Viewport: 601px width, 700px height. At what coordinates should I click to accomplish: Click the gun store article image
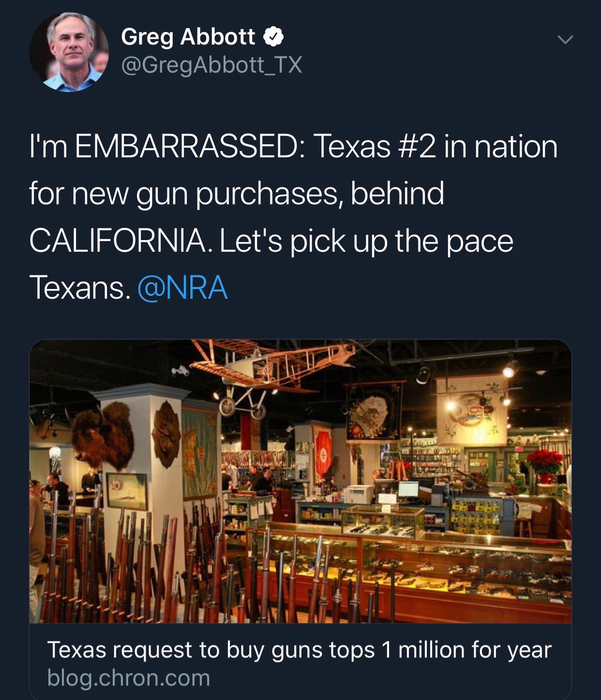click(x=300, y=481)
